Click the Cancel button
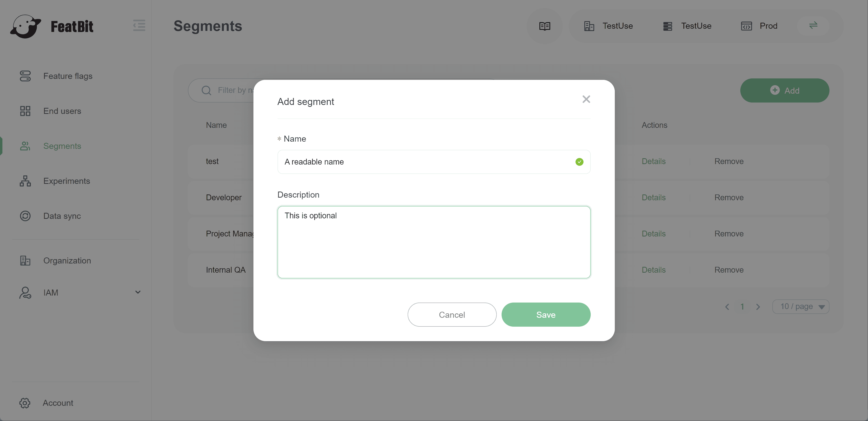The image size is (868, 421). (451, 314)
